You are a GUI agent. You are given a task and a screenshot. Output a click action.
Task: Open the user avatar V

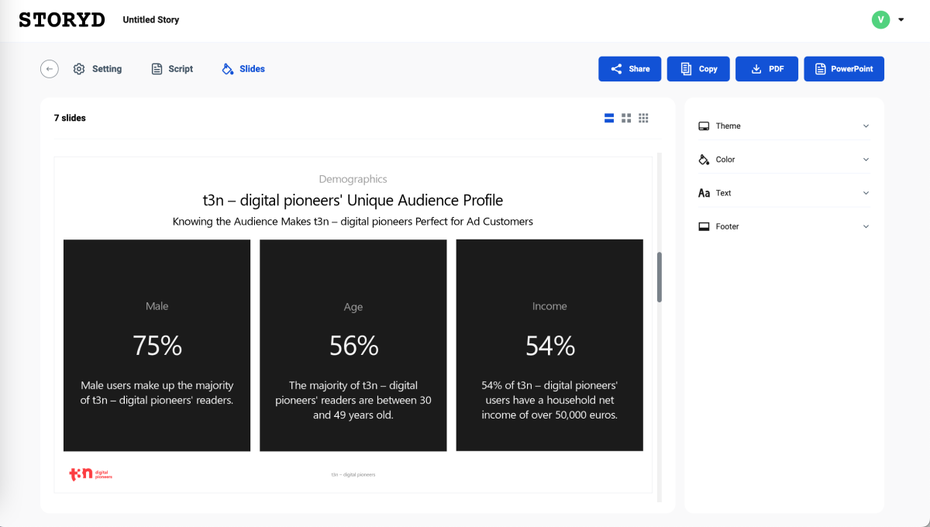[x=881, y=20]
